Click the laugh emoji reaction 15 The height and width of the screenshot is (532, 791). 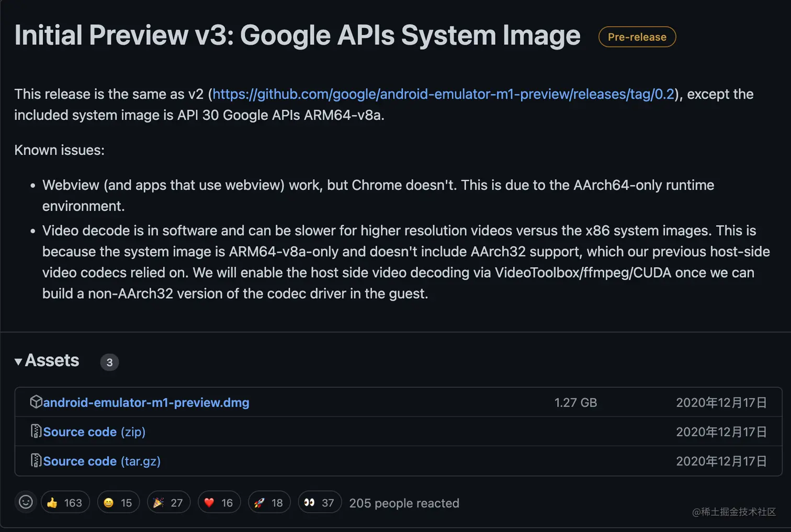tap(118, 502)
